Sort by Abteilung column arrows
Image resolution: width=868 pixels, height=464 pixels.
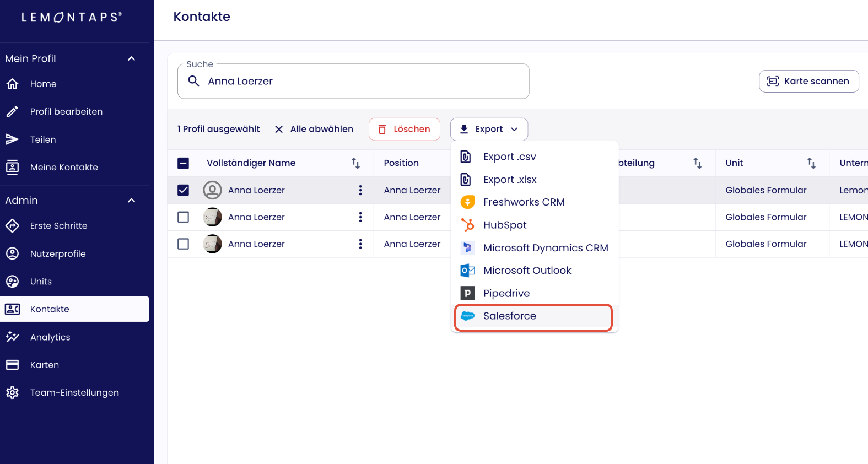[x=697, y=163]
